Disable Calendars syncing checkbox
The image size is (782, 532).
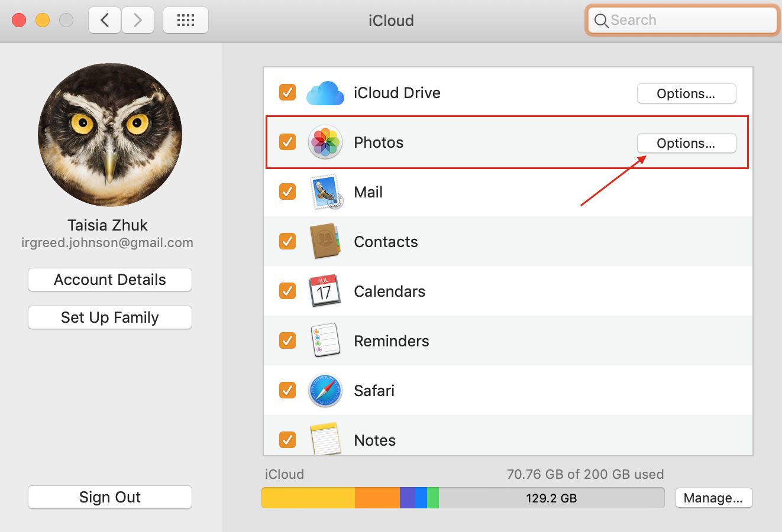click(x=287, y=291)
